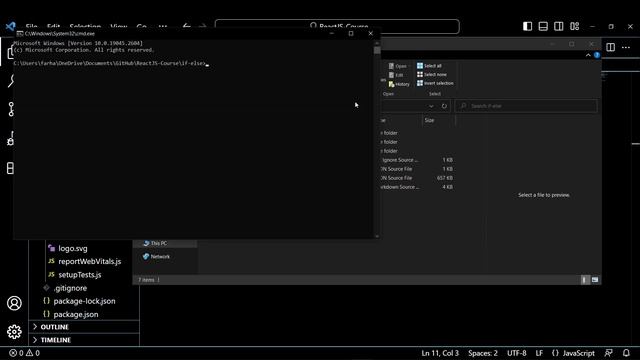Open Manage gear in activity bar
Screen dimensions: 640x360
click(14, 331)
